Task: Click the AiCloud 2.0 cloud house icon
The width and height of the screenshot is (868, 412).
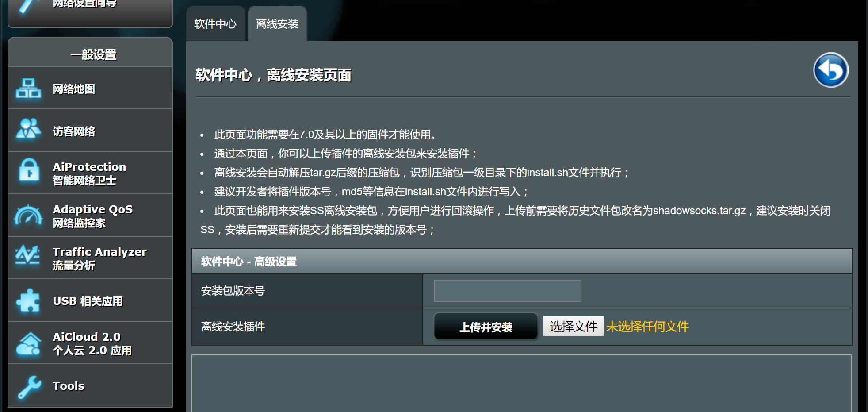Action: pos(28,343)
